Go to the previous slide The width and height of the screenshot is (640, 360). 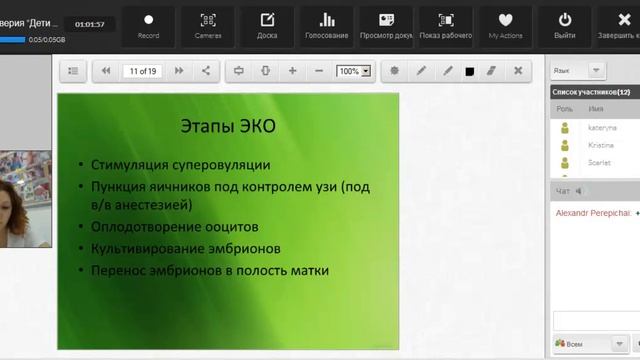106,71
